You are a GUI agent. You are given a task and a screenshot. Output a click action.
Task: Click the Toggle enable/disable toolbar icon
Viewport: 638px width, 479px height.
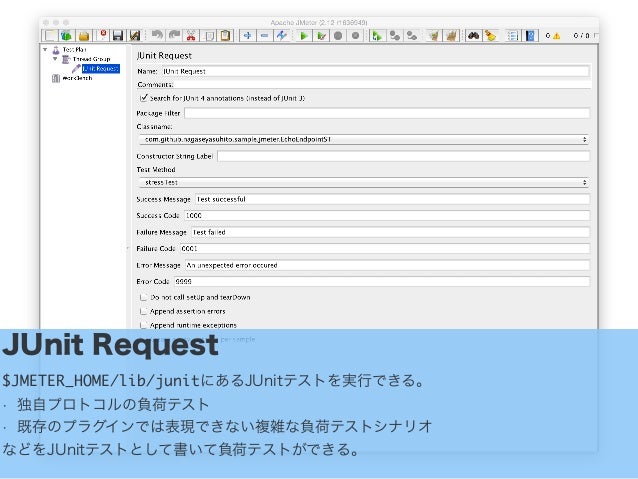coord(281,36)
